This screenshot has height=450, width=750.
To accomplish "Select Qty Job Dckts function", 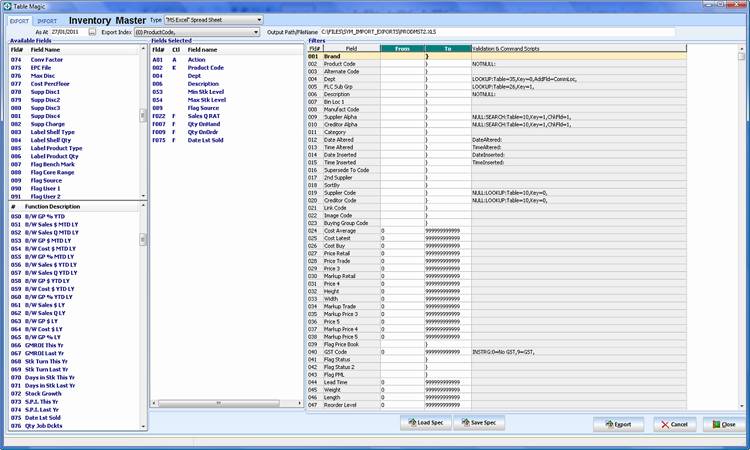I will (44, 426).
